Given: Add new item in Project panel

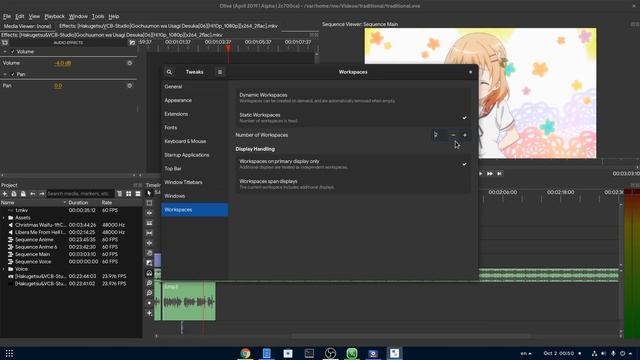Looking at the screenshot, I should pos(5,193).
